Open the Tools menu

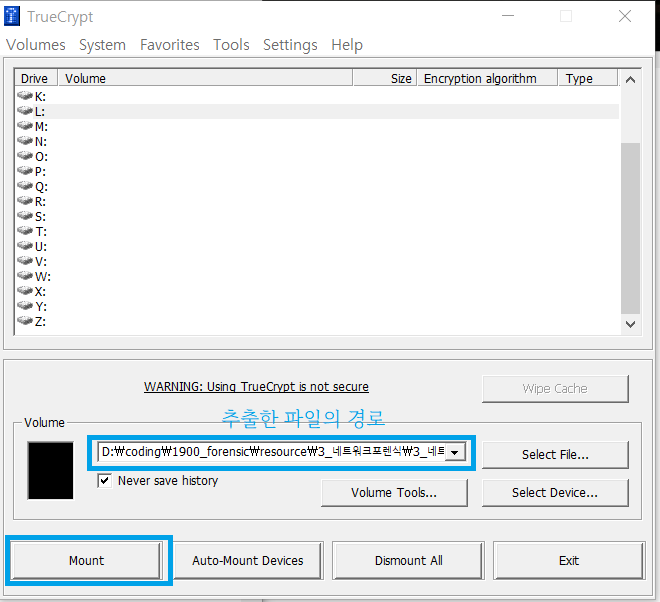[x=231, y=45]
